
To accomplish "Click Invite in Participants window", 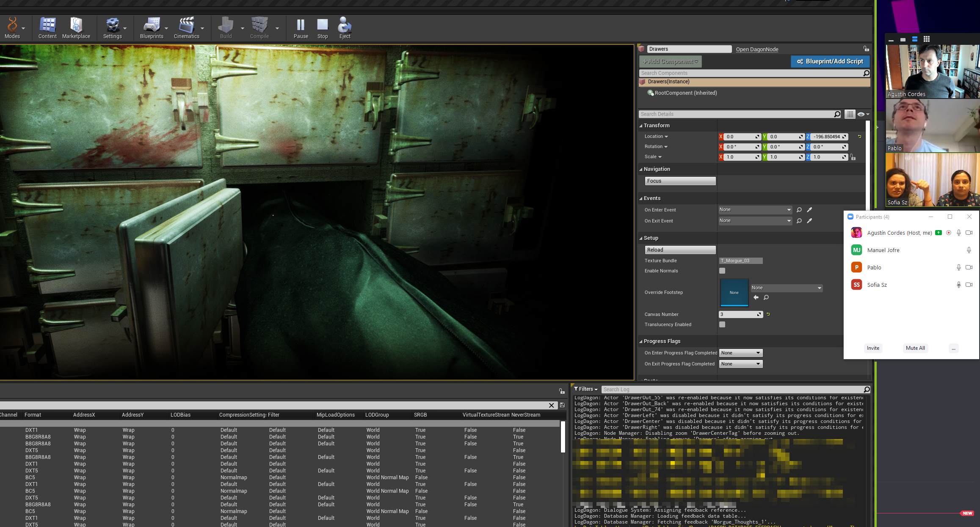I will pos(873,348).
